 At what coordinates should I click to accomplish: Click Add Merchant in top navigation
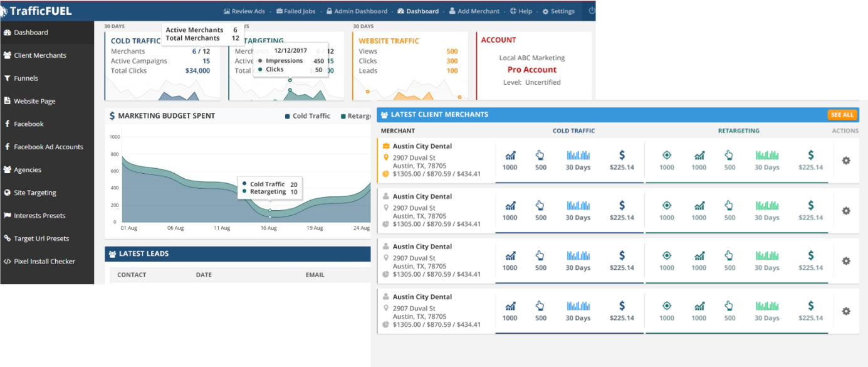click(474, 11)
